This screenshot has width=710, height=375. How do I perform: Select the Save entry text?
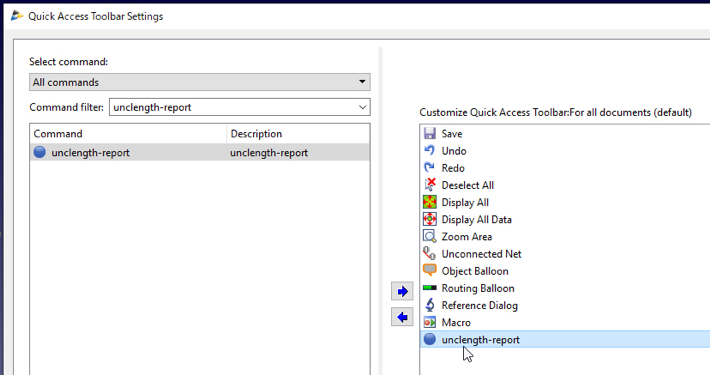(x=452, y=134)
